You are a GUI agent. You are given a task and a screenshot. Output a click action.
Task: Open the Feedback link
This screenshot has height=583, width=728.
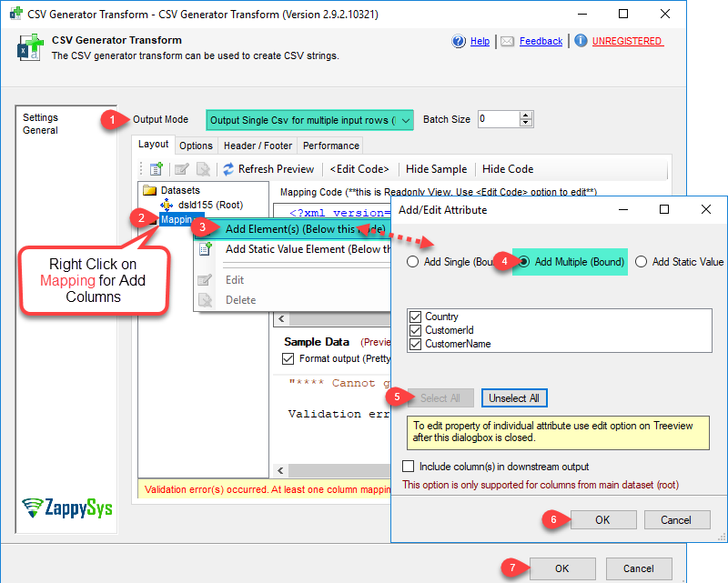click(541, 41)
